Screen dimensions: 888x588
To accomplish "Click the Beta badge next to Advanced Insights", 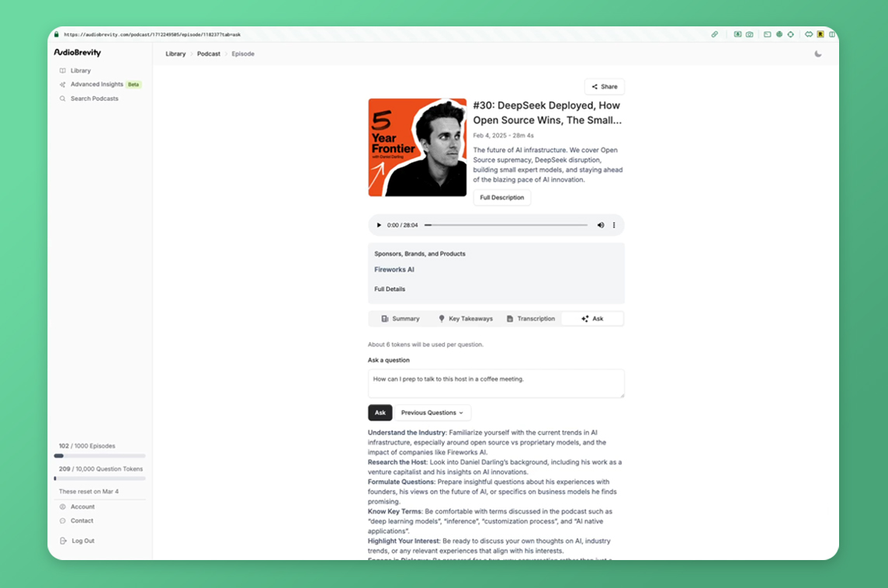I will (x=134, y=85).
